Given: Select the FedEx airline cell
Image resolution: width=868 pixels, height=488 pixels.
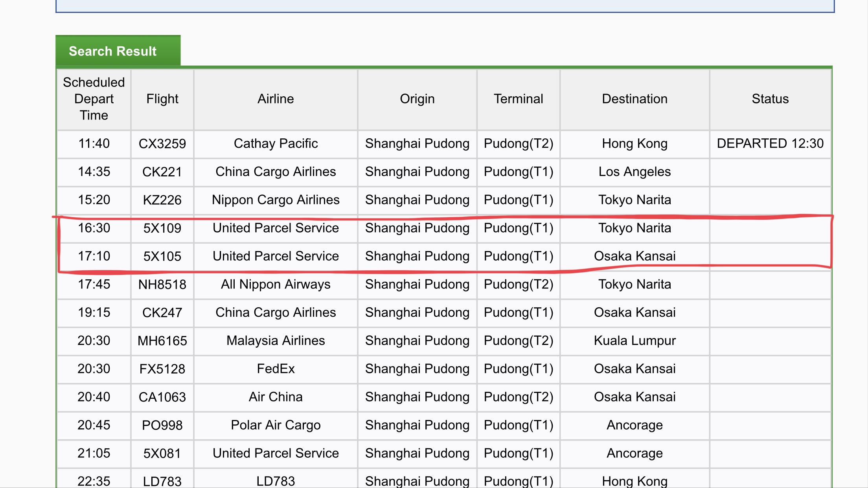Looking at the screenshot, I should 276,369.
